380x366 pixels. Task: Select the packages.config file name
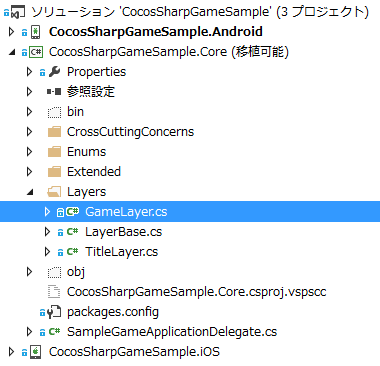click(x=113, y=312)
